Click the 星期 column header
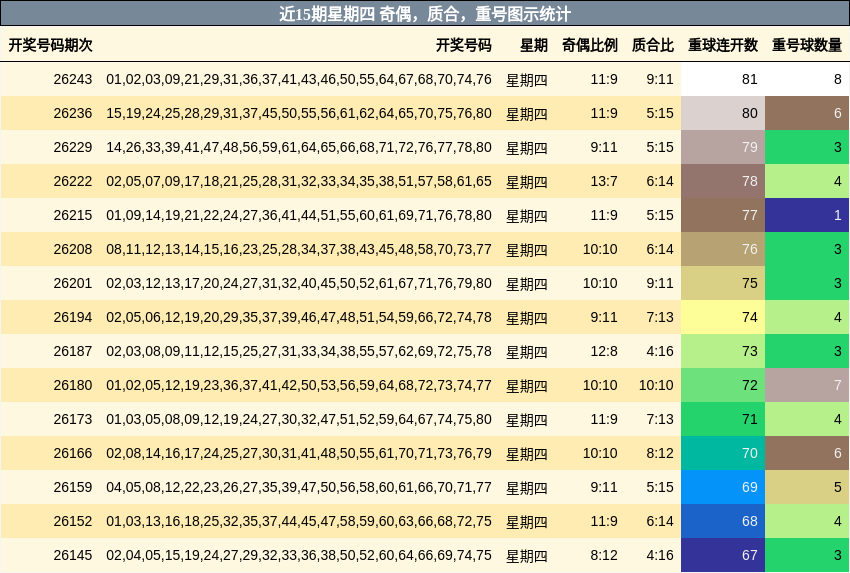The height and width of the screenshot is (573, 850). click(533, 45)
